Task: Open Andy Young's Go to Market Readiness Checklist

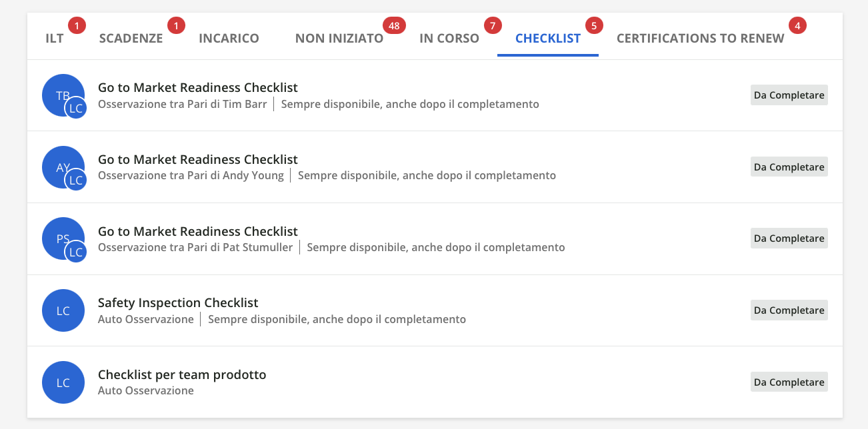Action: pyautogui.click(x=198, y=159)
